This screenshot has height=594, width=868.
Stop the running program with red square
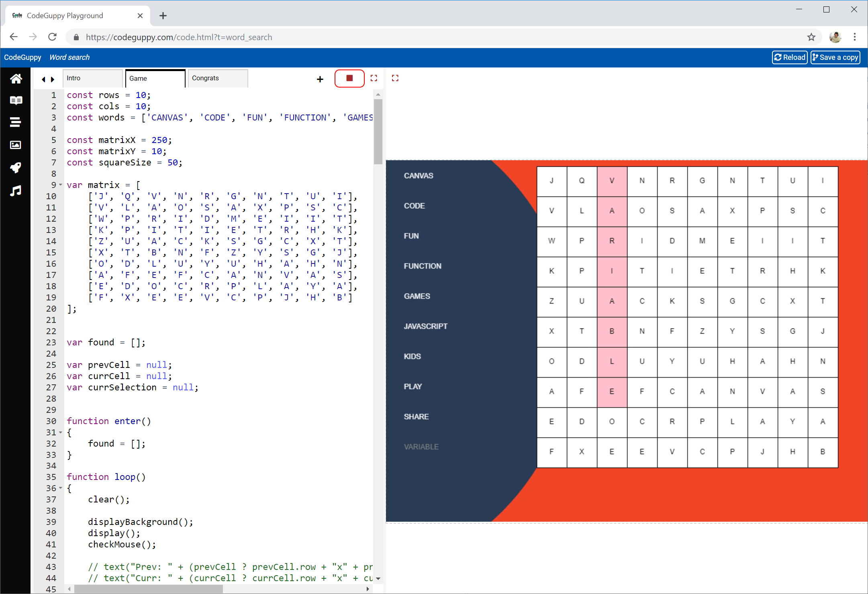tap(349, 78)
